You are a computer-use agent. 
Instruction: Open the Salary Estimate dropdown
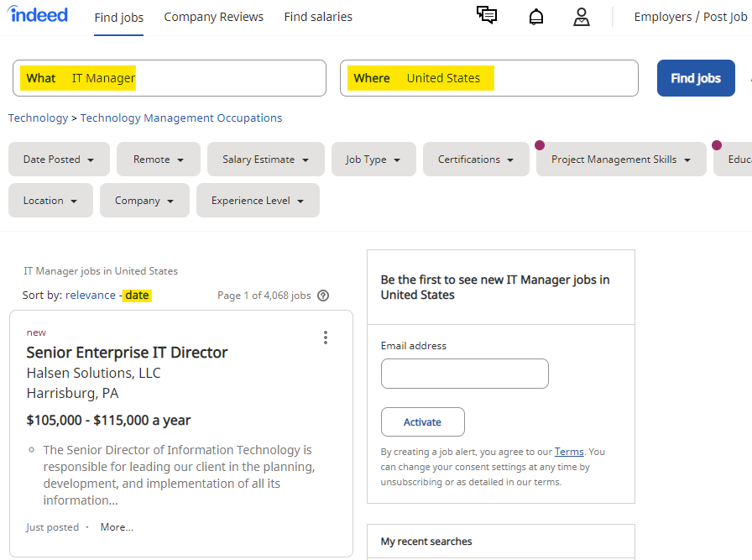(265, 160)
